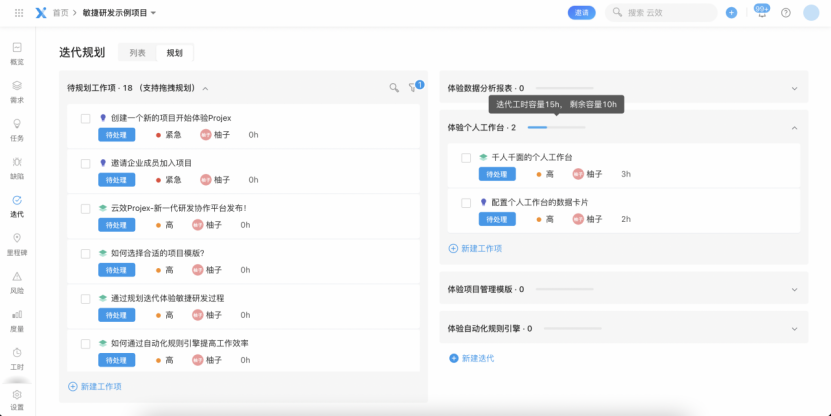Collapse the 体验个人工作台 iteration

click(x=794, y=128)
